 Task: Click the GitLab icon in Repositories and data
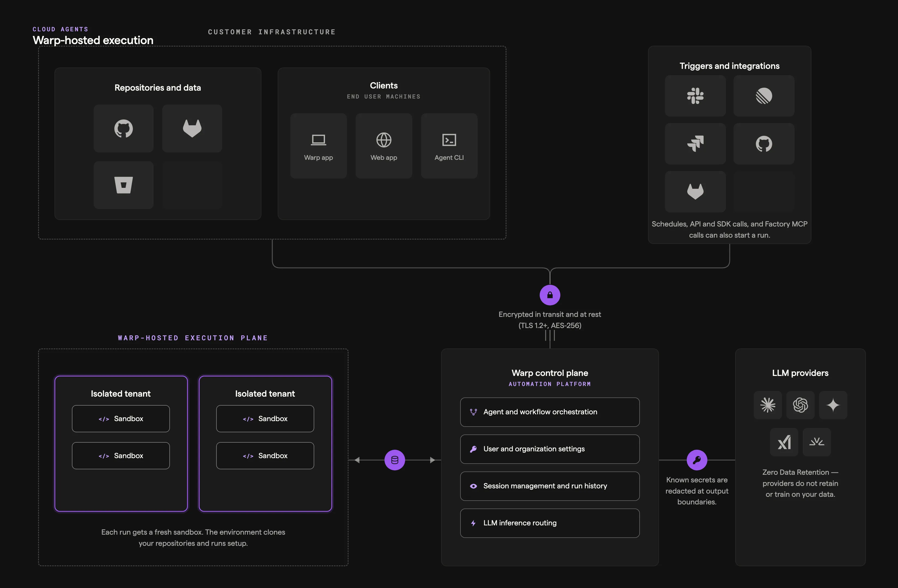(192, 128)
